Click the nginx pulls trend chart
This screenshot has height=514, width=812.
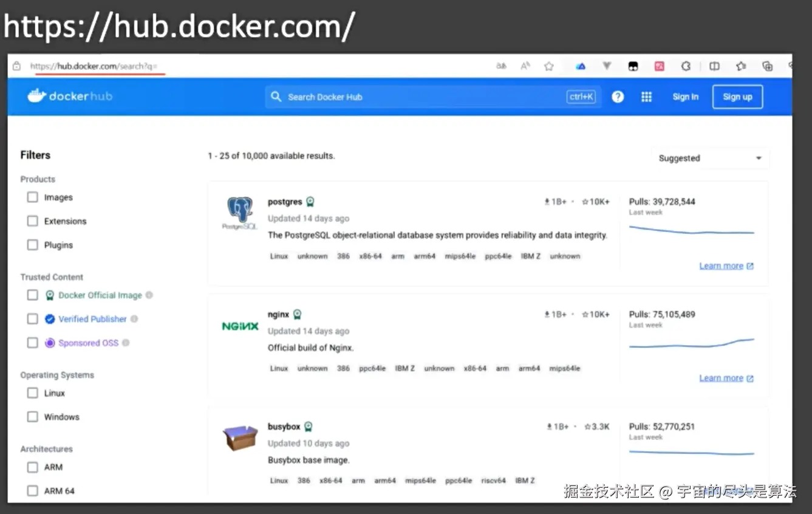coord(692,344)
